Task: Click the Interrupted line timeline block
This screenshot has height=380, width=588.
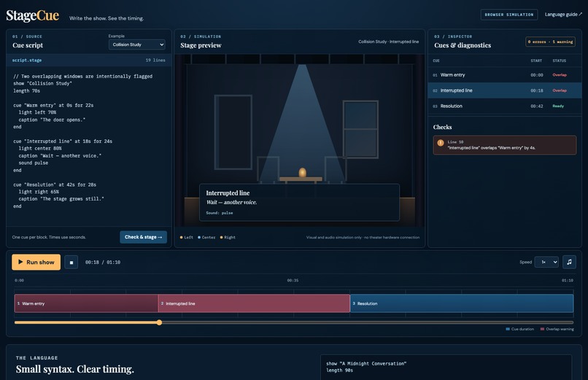Action: pyautogui.click(x=254, y=303)
